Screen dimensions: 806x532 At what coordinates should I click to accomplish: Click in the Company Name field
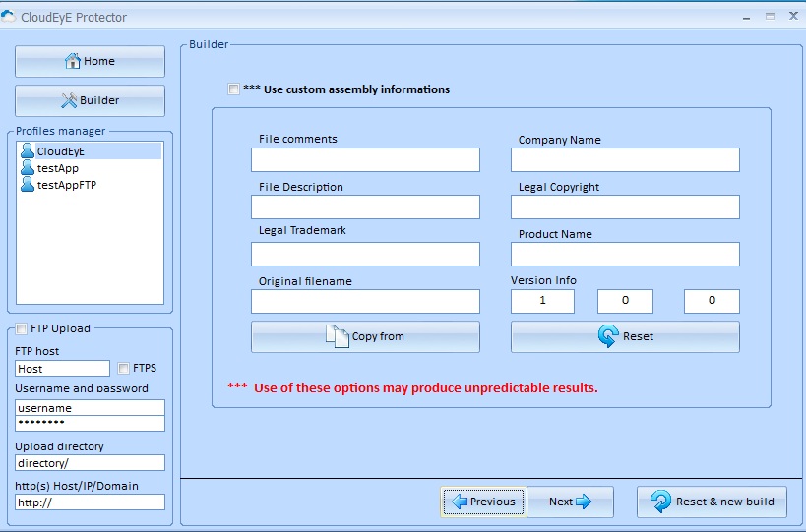[625, 159]
